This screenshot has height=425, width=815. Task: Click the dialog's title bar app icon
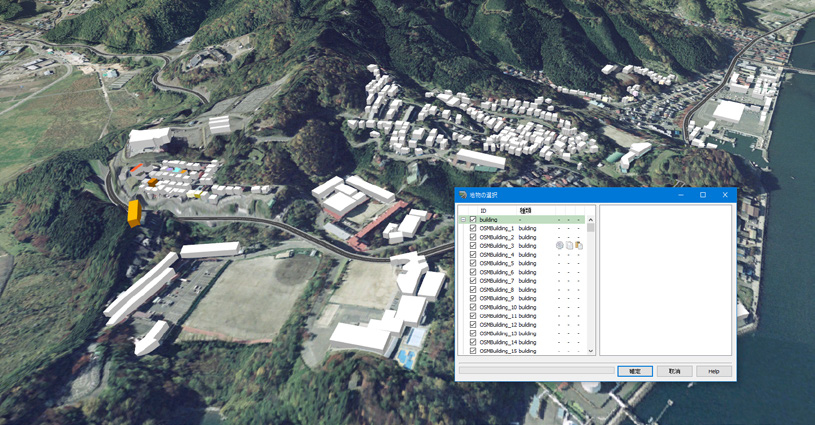(x=463, y=195)
